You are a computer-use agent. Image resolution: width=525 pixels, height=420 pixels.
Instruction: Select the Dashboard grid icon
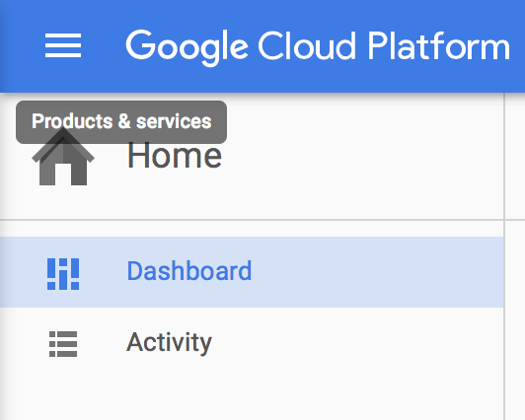coord(63,273)
